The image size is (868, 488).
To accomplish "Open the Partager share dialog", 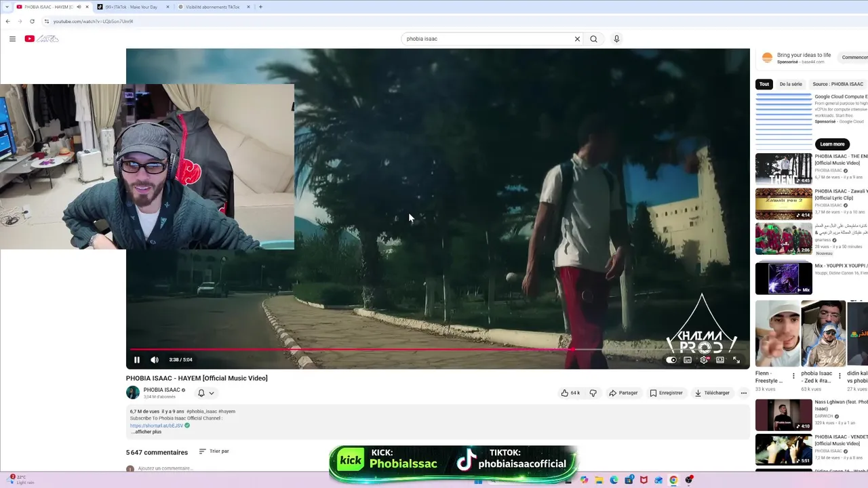I will pyautogui.click(x=623, y=393).
